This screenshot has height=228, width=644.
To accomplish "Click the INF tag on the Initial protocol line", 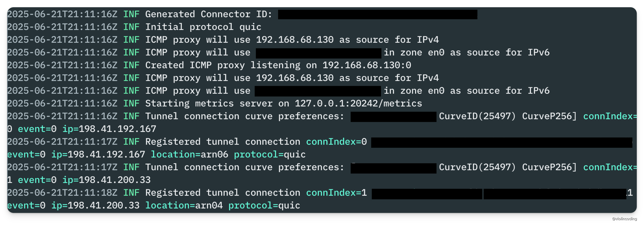I will (131, 27).
